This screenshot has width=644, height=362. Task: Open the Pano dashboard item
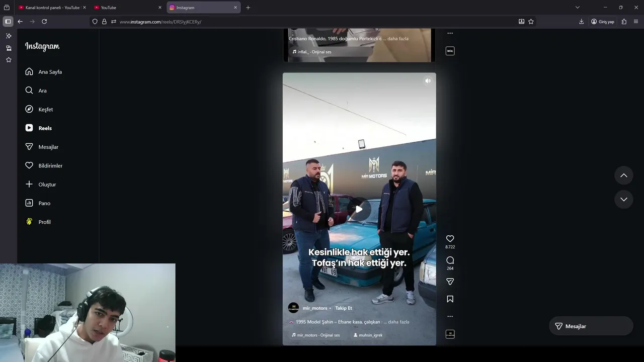click(38, 203)
